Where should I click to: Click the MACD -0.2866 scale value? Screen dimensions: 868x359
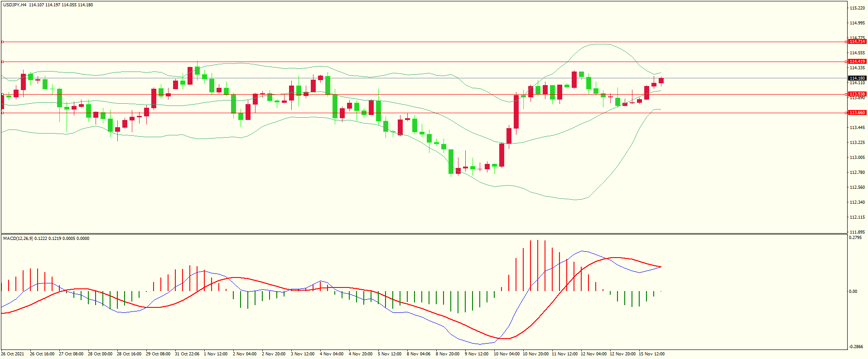click(x=856, y=347)
